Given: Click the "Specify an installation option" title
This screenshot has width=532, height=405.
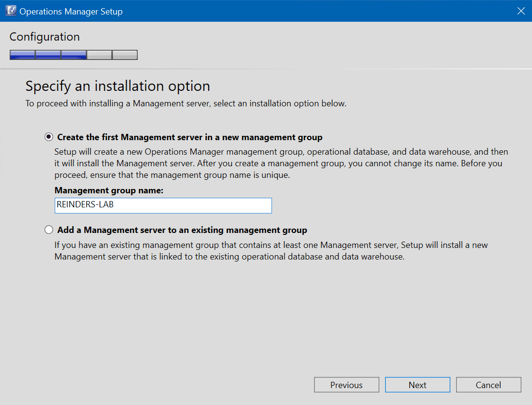Looking at the screenshot, I should click(x=117, y=86).
